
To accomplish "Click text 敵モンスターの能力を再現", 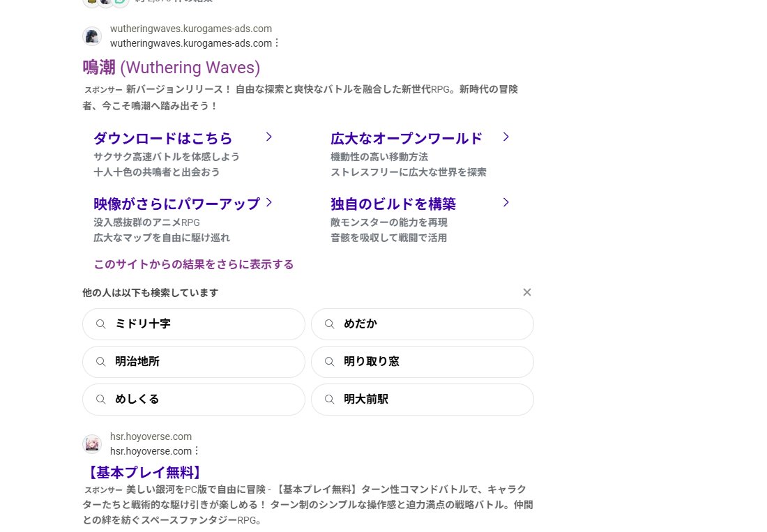I will [389, 222].
